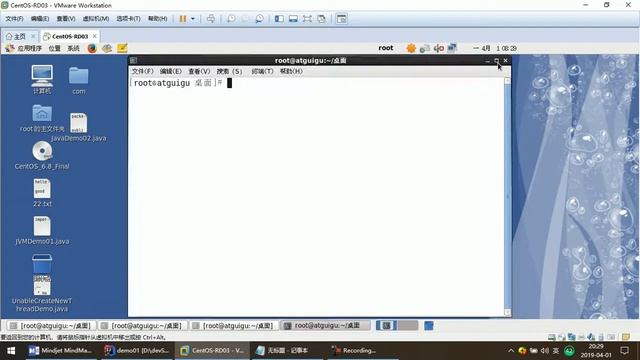This screenshot has width=640, height=360.
Task: Click the show desktop icon in bottom panel
Action: [429, 326]
